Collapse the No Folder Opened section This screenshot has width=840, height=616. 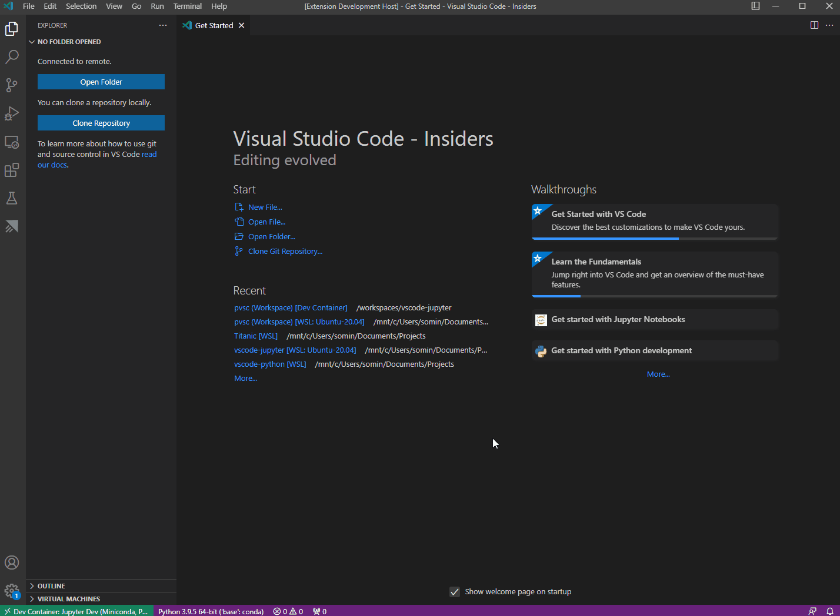(32, 42)
